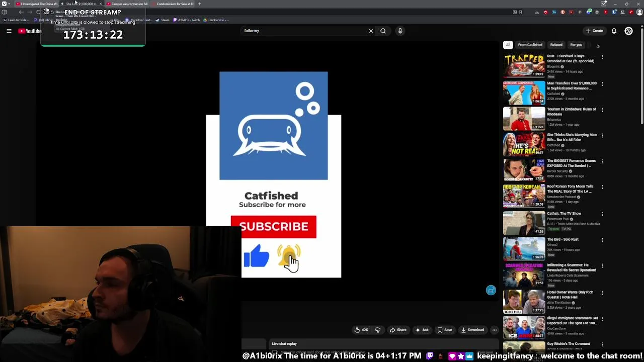
Task: Select the Related chip
Action: point(556,45)
